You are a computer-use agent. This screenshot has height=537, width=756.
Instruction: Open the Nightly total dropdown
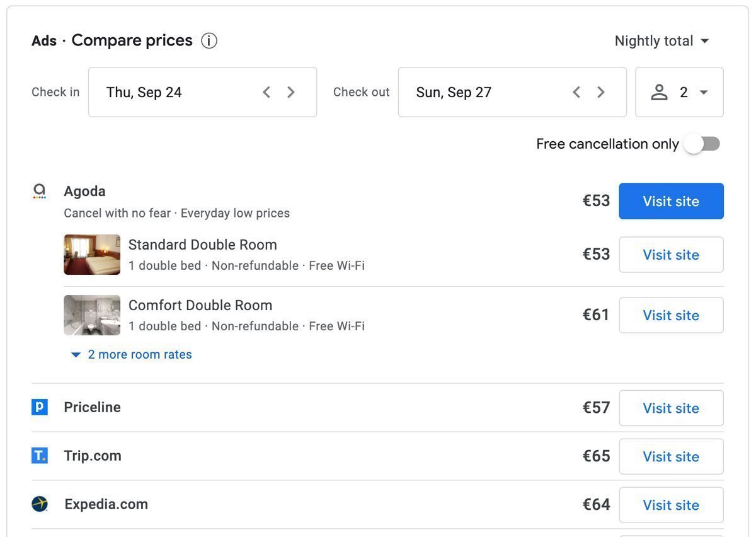coord(662,41)
